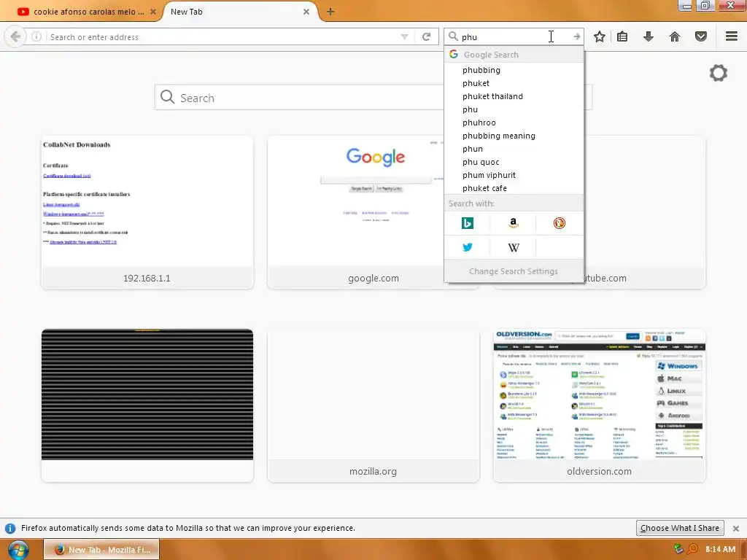This screenshot has height=560, width=747.
Task: Choose suggestion 'phubbing'
Action: click(514, 70)
